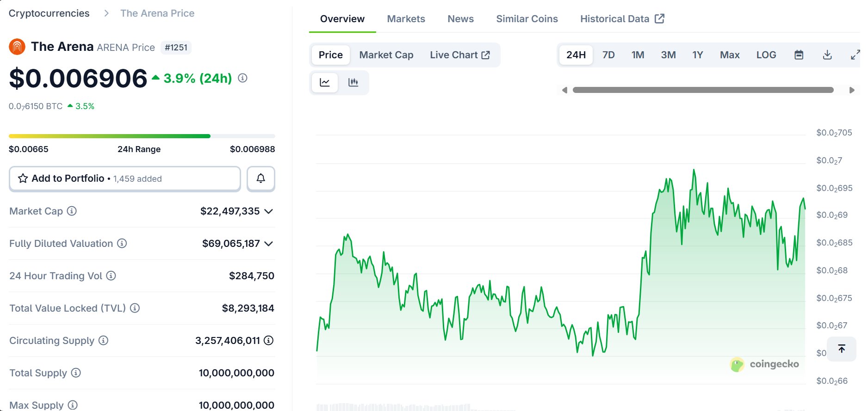Expand chart to fullscreen

(x=855, y=55)
